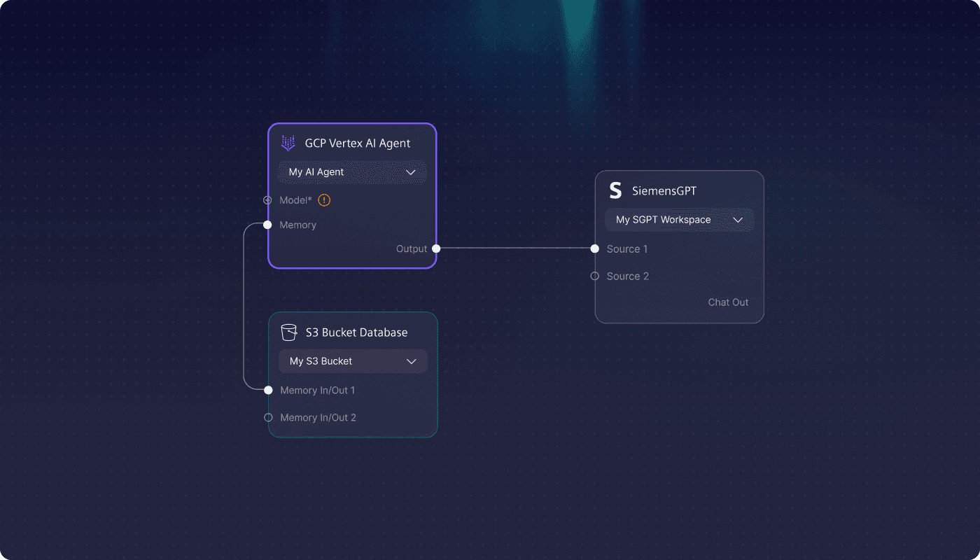
Task: Select the GCP Vertex AI Agent node title
Action: pos(357,143)
